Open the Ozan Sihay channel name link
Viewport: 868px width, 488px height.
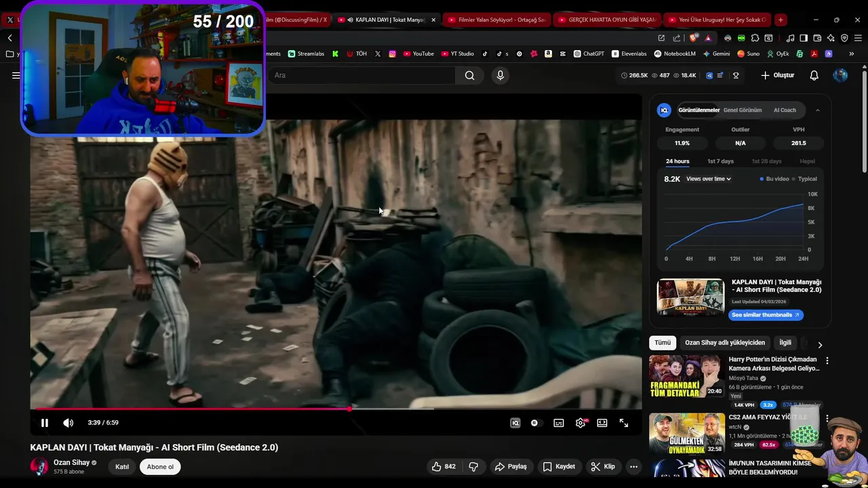point(71,462)
